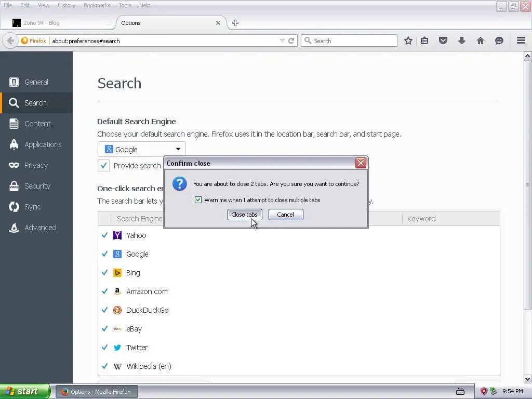Uncheck the Google one-click engine
This screenshot has height=399, width=532.
click(x=104, y=254)
